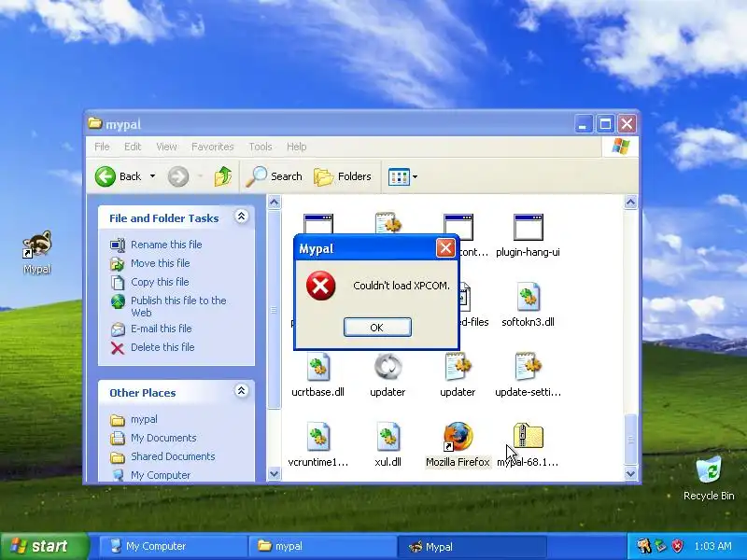Select the softokn3.dll file
The height and width of the screenshot is (560, 747).
tap(528, 304)
